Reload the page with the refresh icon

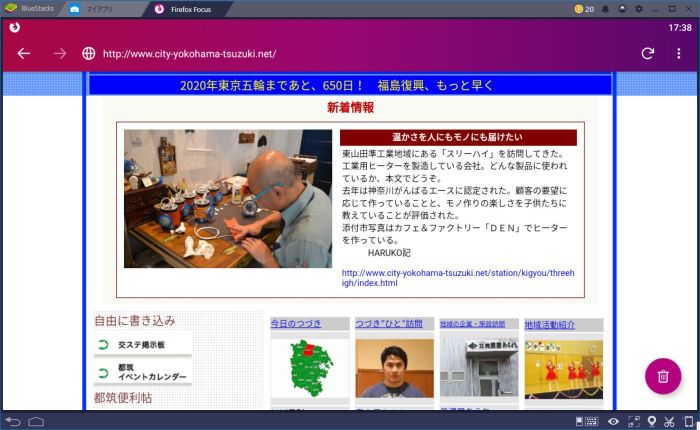[647, 53]
